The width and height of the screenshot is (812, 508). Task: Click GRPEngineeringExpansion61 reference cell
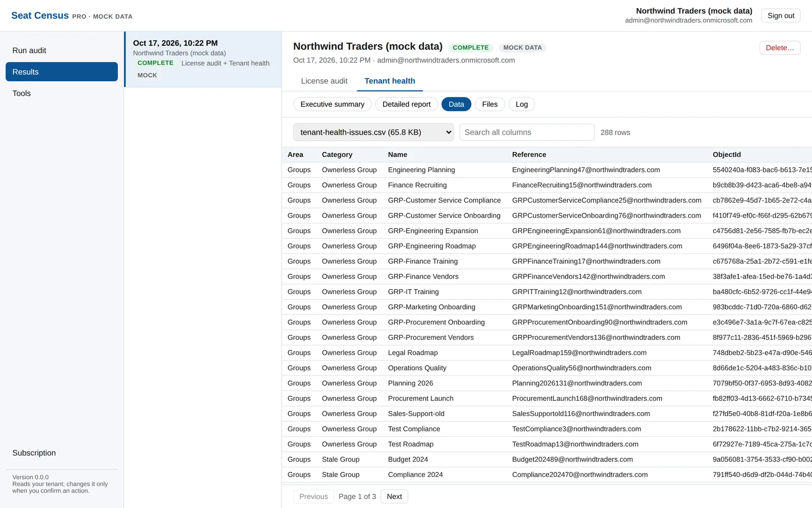click(596, 231)
